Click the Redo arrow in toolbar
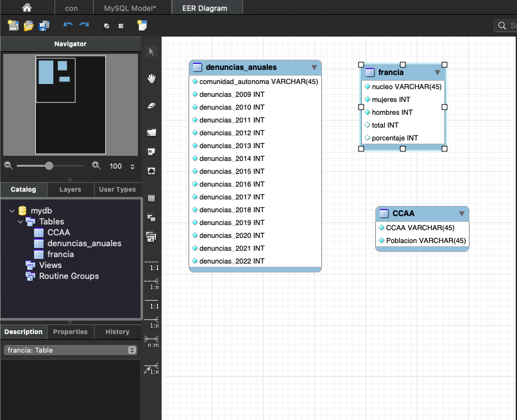Screen dimensions: 517x420 pos(84,26)
